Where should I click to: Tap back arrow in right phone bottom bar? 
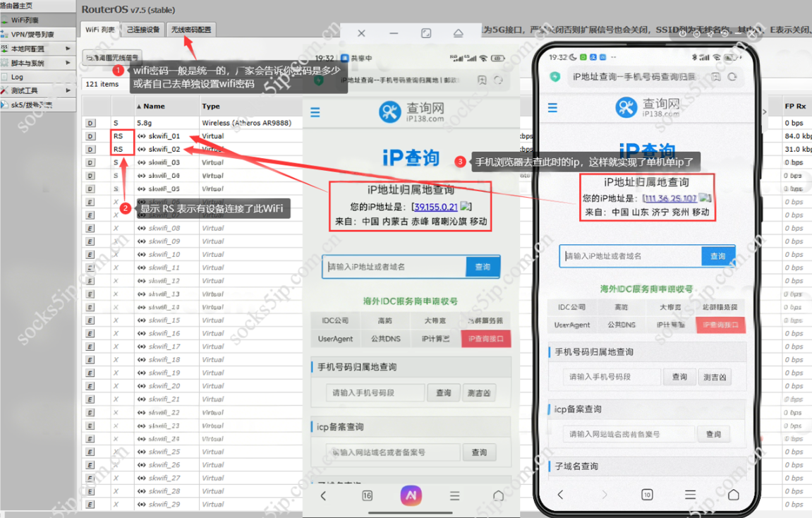(x=560, y=494)
